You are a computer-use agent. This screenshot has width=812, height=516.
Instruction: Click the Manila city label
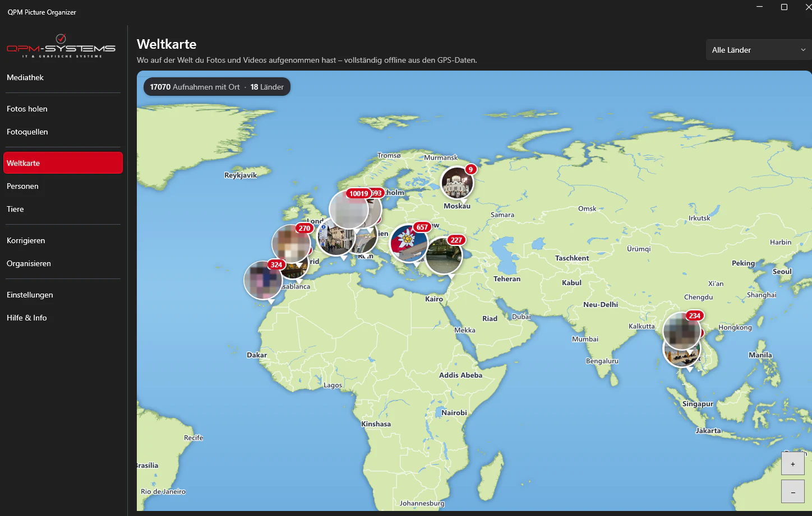pyautogui.click(x=760, y=355)
